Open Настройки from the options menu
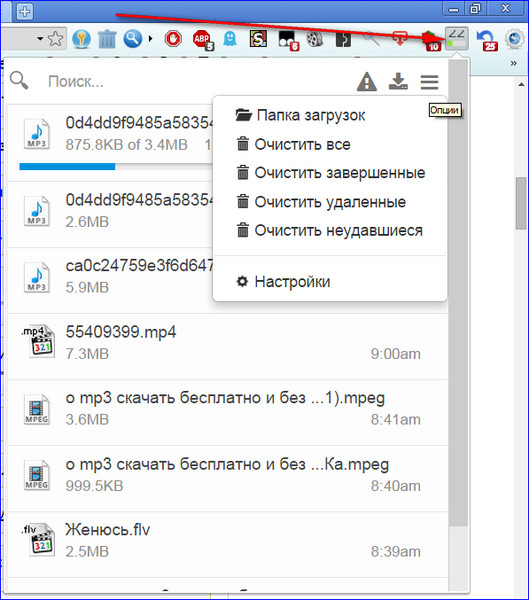529x600 pixels. [x=283, y=282]
